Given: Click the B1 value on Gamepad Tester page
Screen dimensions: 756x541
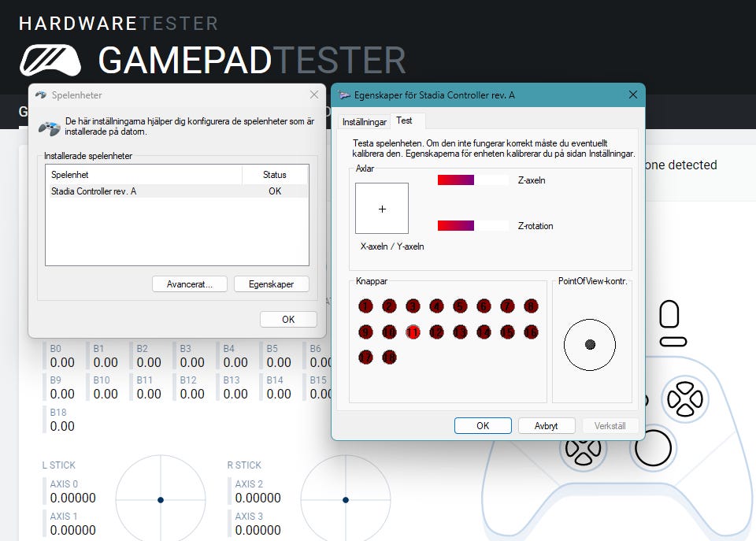Looking at the screenshot, I should tap(106, 362).
